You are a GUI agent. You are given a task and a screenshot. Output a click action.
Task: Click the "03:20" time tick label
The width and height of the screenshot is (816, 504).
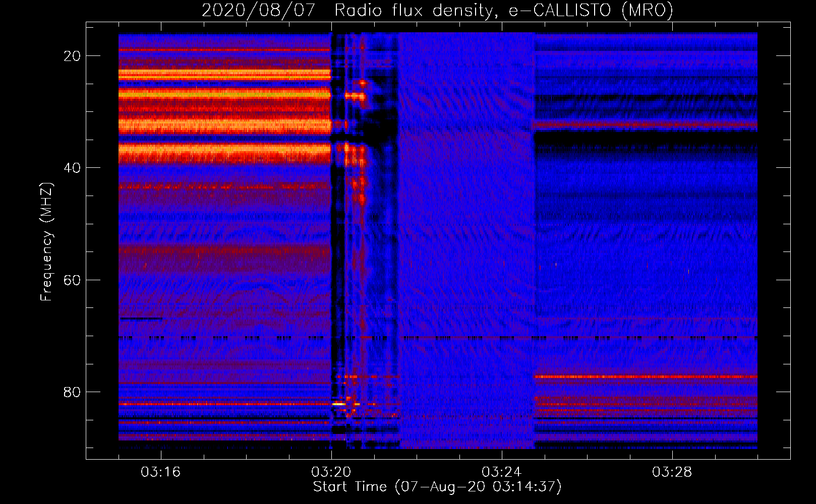(x=331, y=472)
